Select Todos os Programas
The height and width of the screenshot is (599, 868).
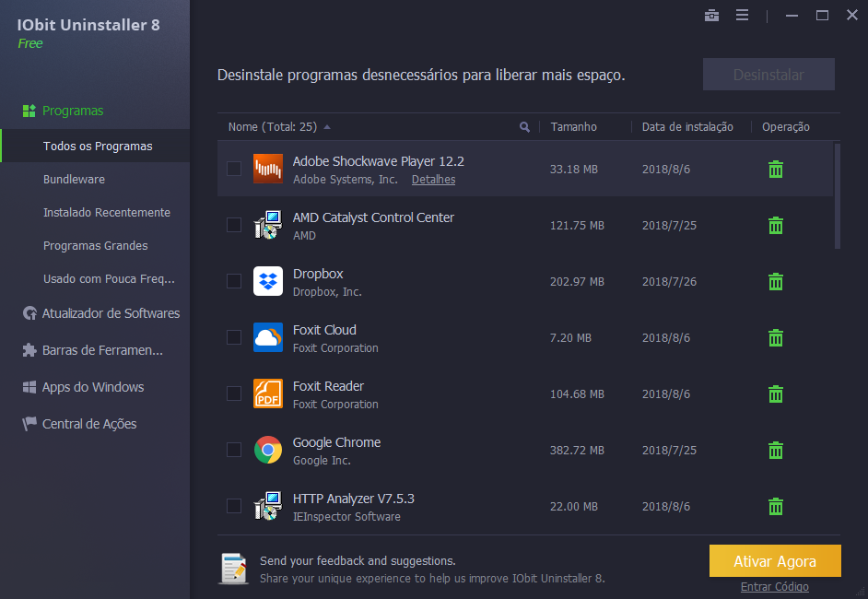pos(95,147)
